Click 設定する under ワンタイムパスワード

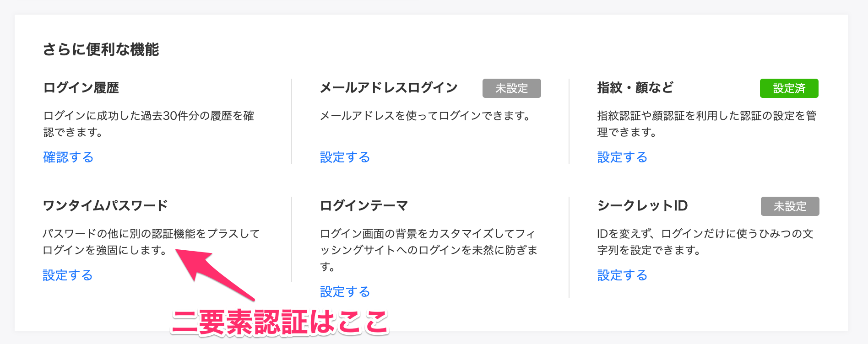click(x=68, y=275)
